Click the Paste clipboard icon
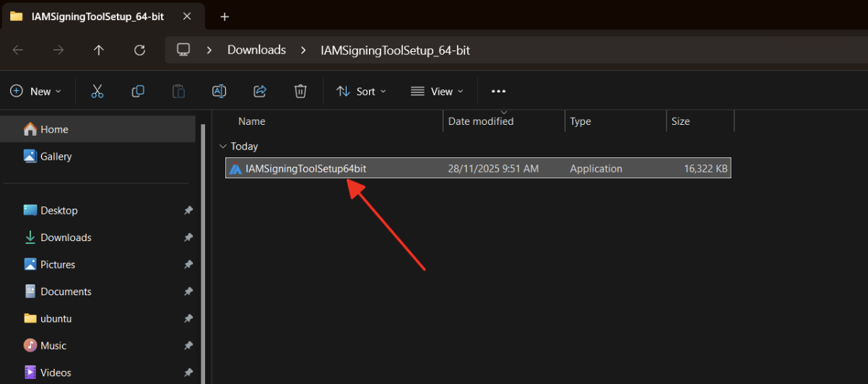The width and height of the screenshot is (868, 384). coord(178,91)
